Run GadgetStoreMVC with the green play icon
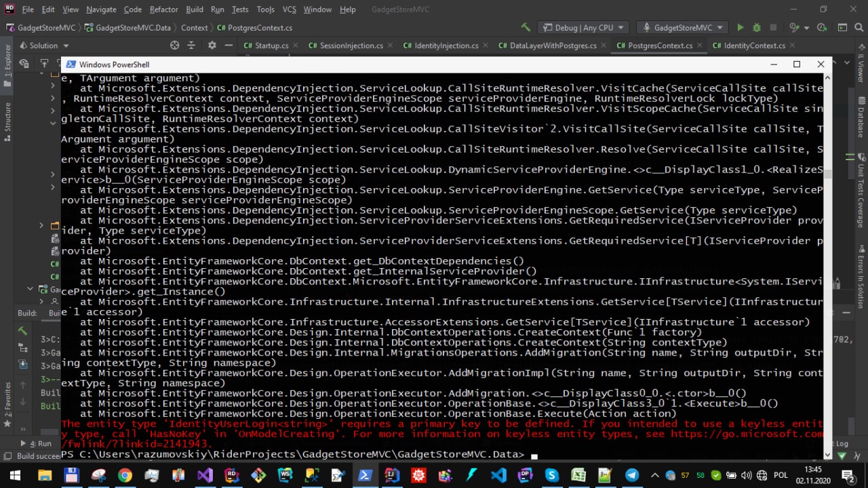This screenshot has height=488, width=868. click(x=741, y=28)
